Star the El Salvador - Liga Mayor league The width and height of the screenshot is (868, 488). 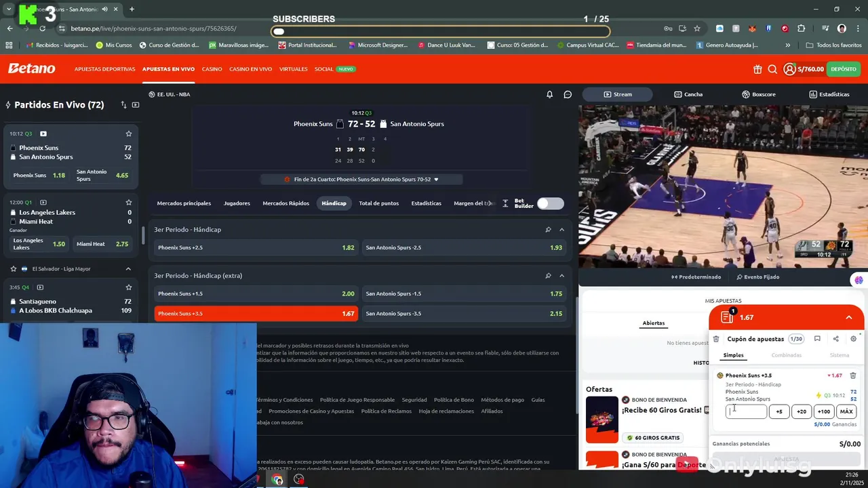coord(14,268)
